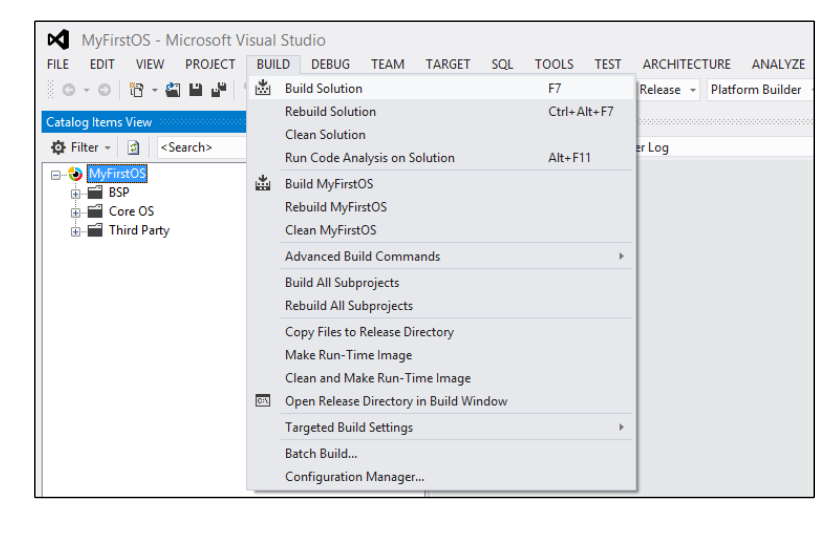Expand the Advanced Build Commands submenu

622,256
